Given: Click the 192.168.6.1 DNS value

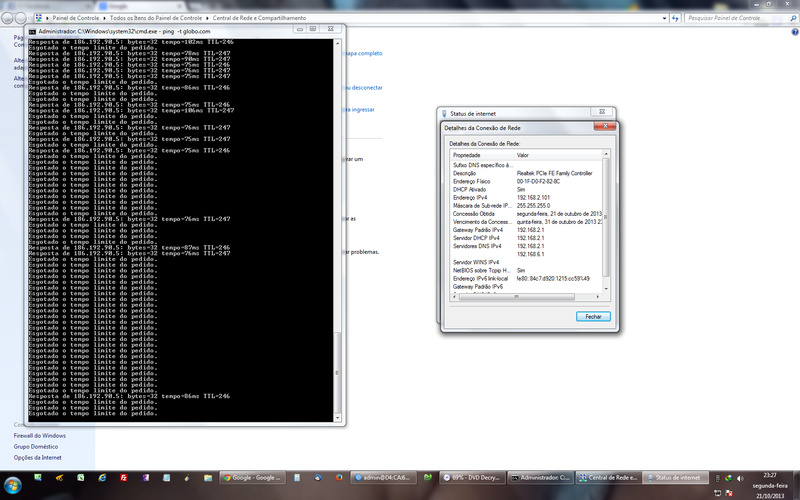Looking at the screenshot, I should coord(530,254).
